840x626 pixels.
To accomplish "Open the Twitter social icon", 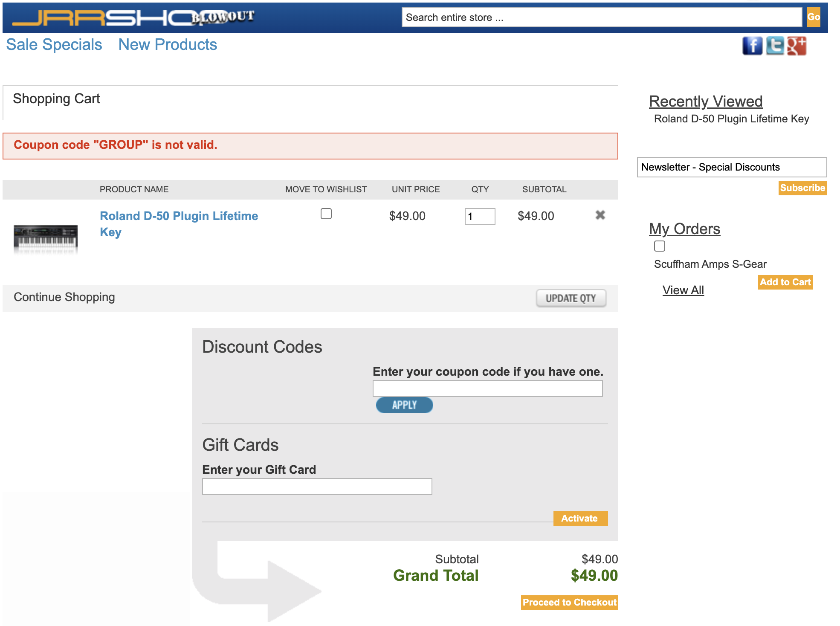I will pyautogui.click(x=774, y=46).
